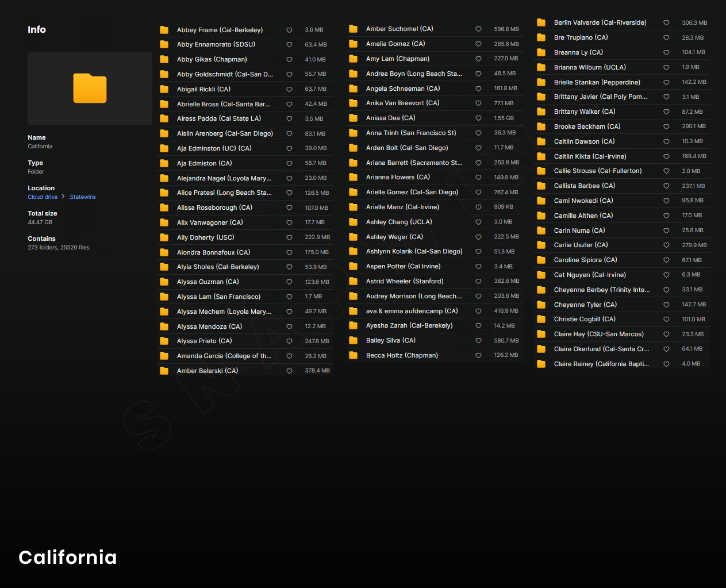Click the folder icon on the 767.4 MB row
This screenshot has width=726, height=588.
pyautogui.click(x=354, y=192)
